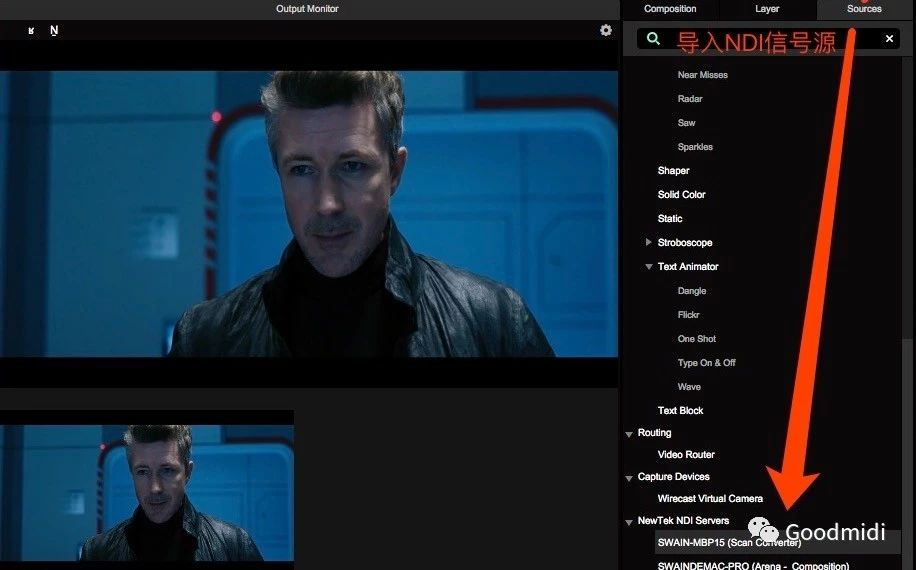The width and height of the screenshot is (916, 570).
Task: Select the Flickr text preset
Action: 689,315
